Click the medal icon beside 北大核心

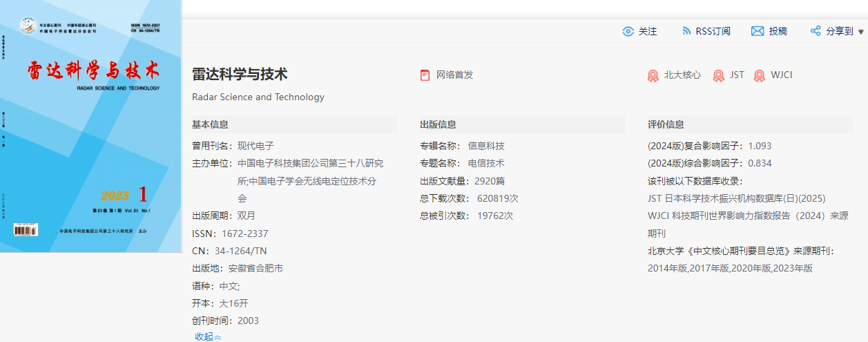pos(653,75)
